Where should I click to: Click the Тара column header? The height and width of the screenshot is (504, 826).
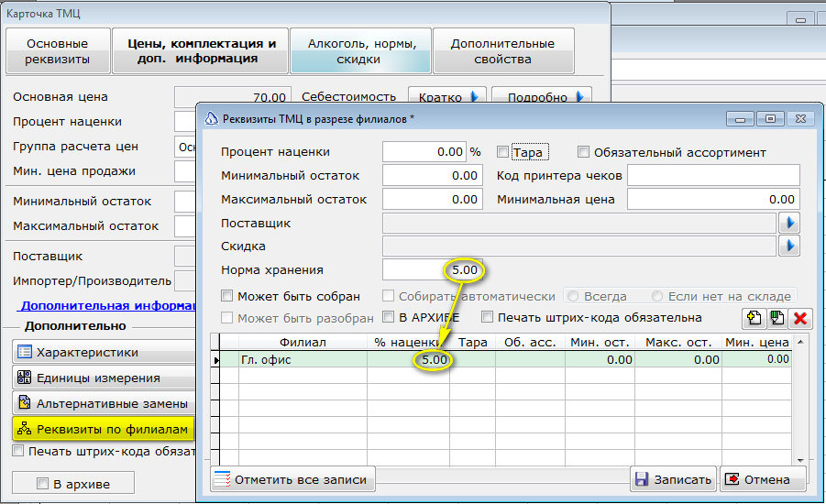pos(472,343)
